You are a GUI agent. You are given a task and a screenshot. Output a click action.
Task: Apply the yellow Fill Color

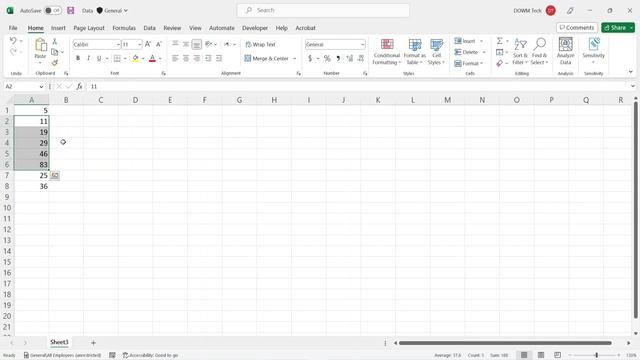(136, 58)
